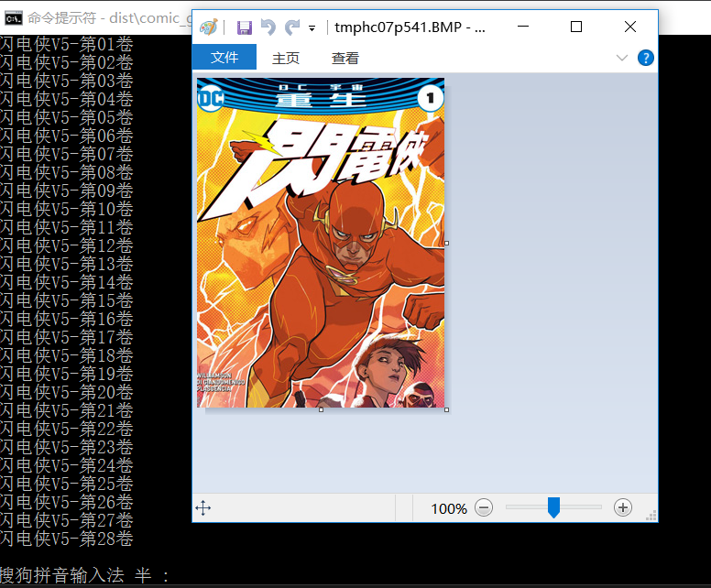Click 闪电侠V5-第11卷 in the console
This screenshot has width=711, height=588.
click(x=67, y=227)
